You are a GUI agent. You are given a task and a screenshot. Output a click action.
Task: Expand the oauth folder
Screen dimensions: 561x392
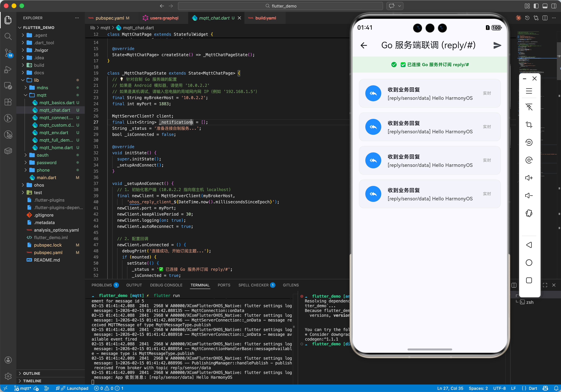click(43, 155)
